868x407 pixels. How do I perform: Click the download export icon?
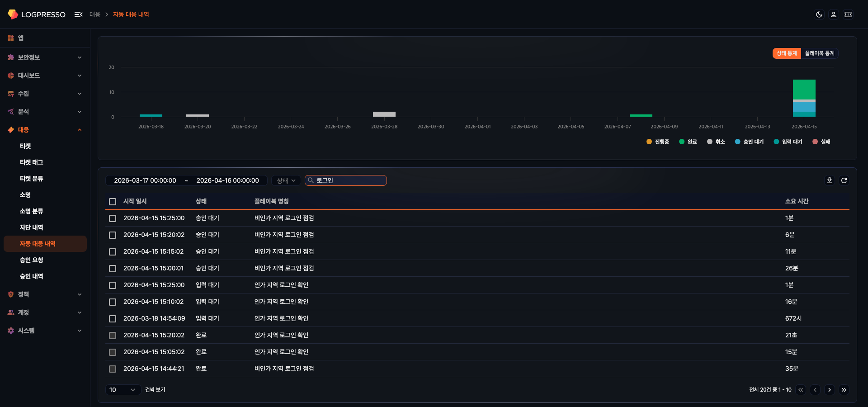pos(829,180)
